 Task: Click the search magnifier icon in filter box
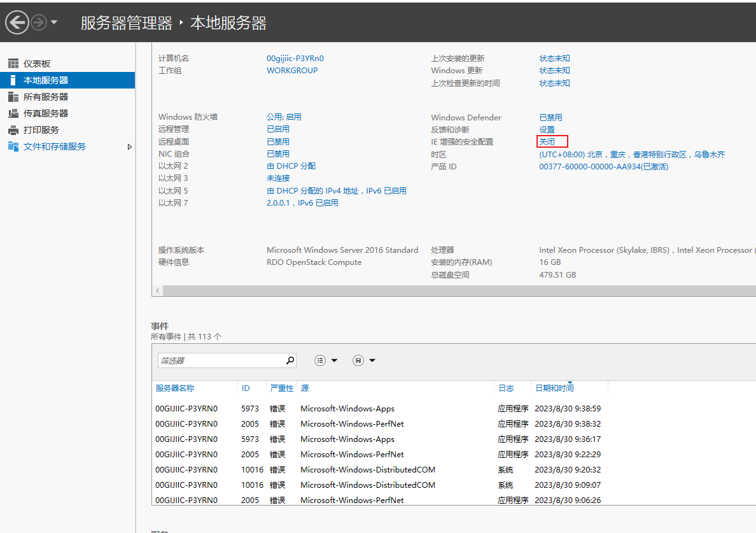pos(290,360)
